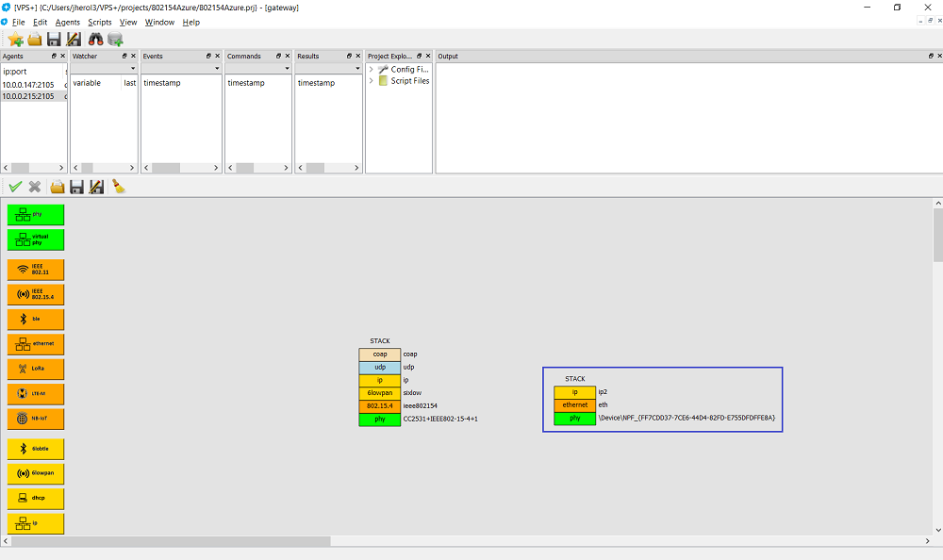Select the IEEE 802.11 wifi block
This screenshot has height=560, width=943.
coord(36,270)
